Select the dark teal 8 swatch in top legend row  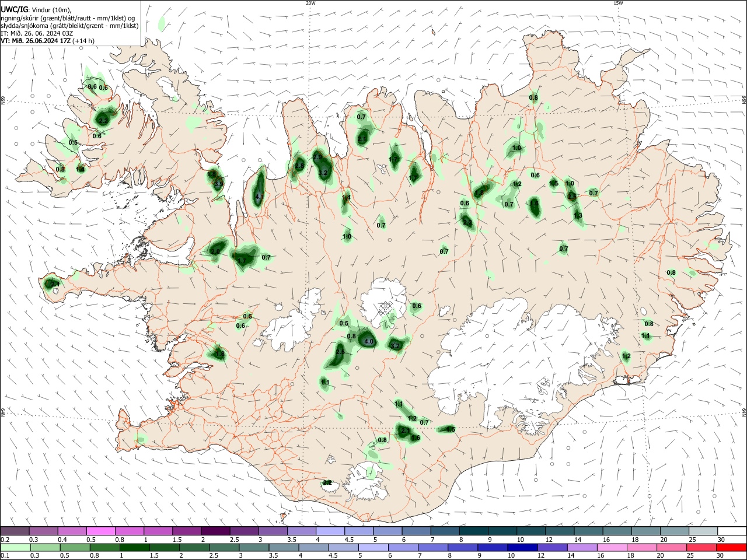pos(473,531)
